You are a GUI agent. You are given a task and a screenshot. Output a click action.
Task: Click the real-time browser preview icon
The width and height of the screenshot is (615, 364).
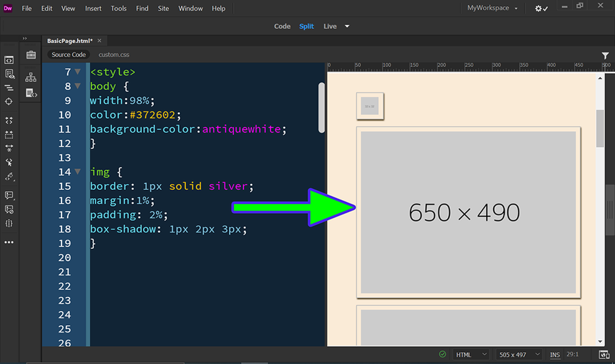[x=604, y=355]
